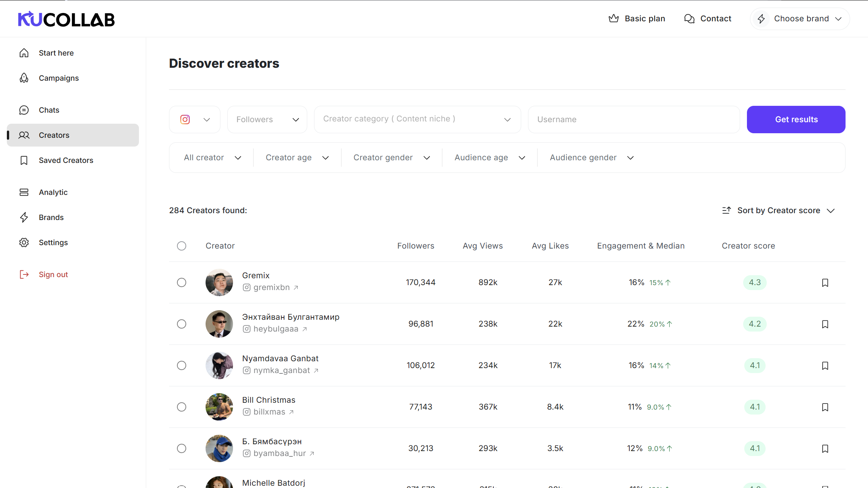Open gremixbn external profile arrow
868x488 pixels.
[x=296, y=288]
